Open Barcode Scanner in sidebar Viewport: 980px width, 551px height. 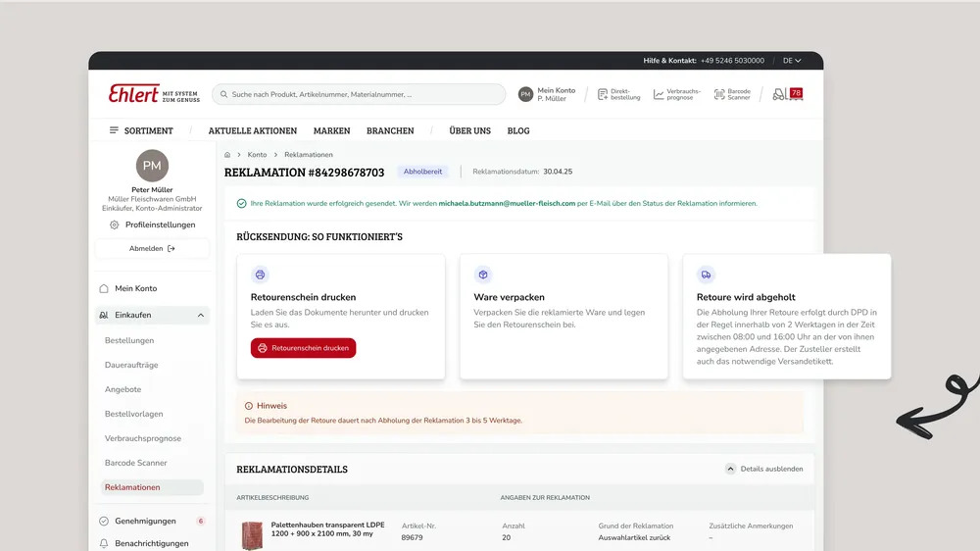click(135, 463)
